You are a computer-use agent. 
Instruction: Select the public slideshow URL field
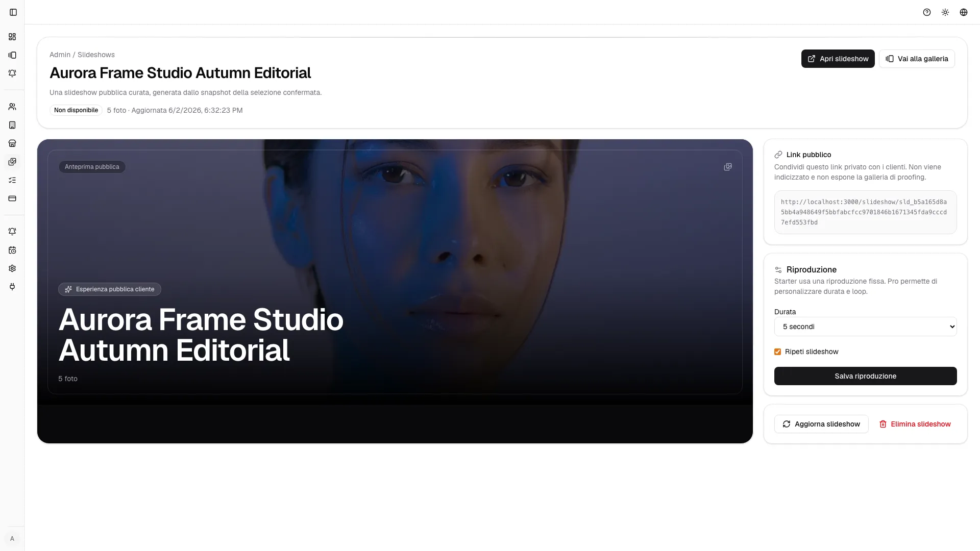pyautogui.click(x=865, y=212)
